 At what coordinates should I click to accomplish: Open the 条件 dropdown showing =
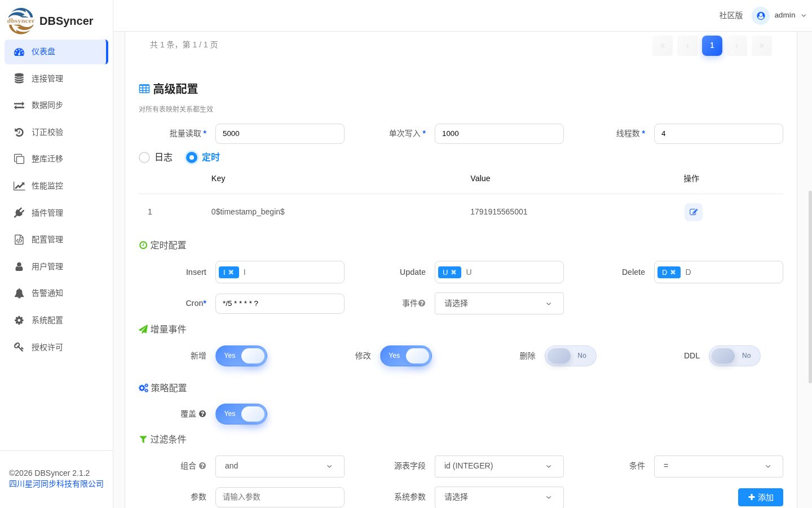click(x=718, y=466)
